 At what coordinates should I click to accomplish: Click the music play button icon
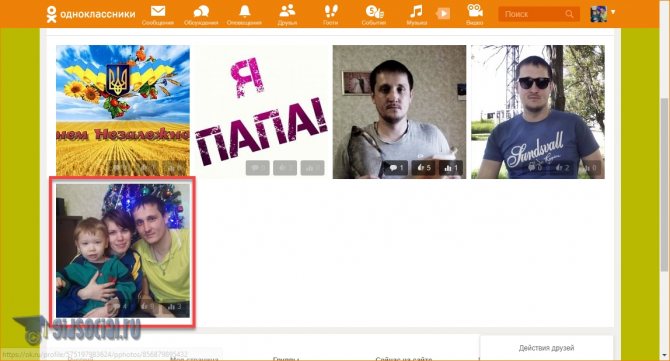point(443,14)
